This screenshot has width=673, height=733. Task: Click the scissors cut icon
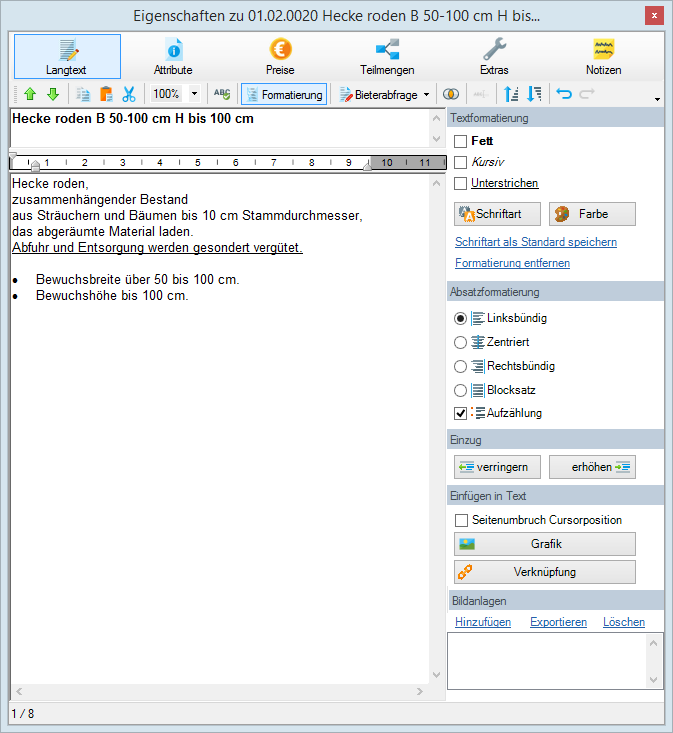129,94
